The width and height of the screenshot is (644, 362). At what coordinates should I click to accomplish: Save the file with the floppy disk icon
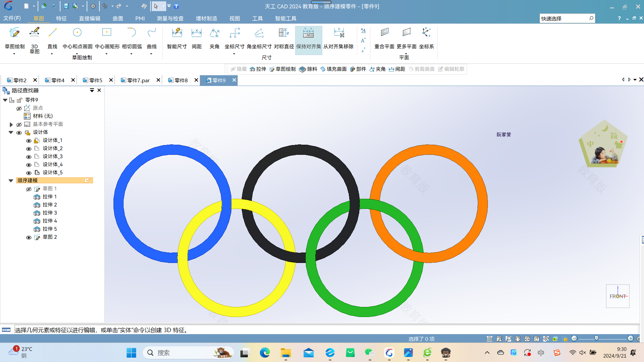[66, 6]
